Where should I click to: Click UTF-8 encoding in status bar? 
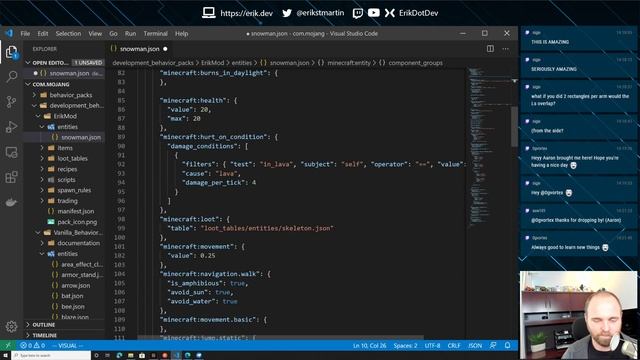(x=432, y=345)
